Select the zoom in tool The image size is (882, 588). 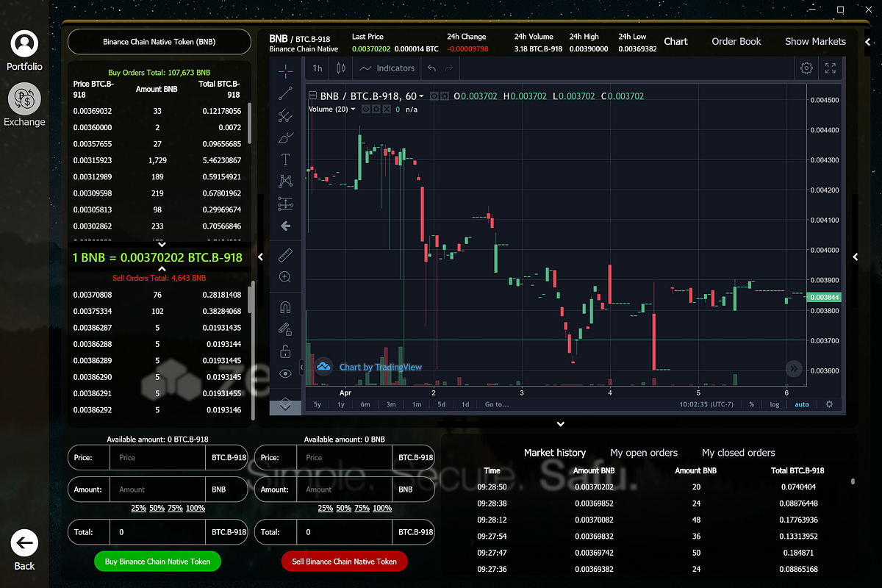click(286, 277)
